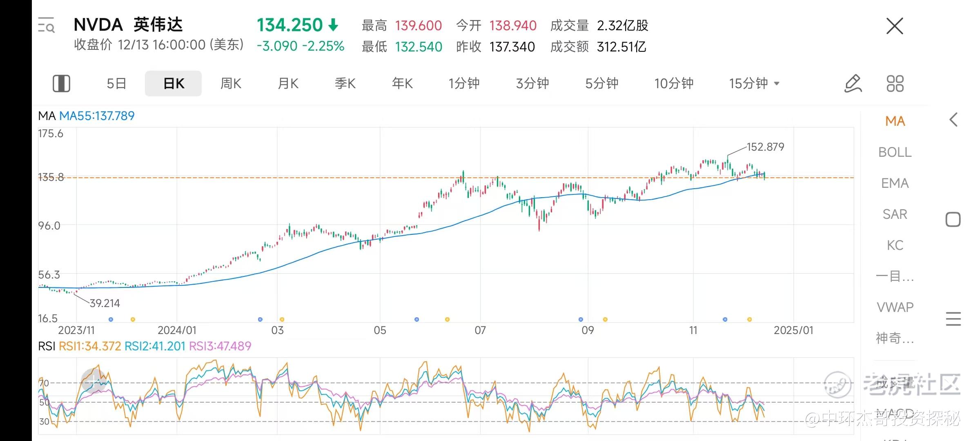Collapse the indicator sidebar chevron

pos(953,120)
